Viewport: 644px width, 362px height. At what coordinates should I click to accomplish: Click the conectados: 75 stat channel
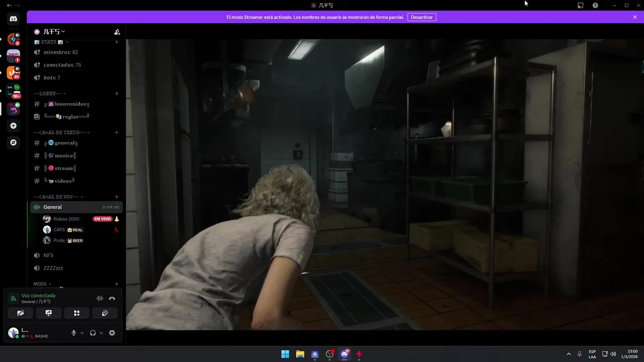(76, 65)
